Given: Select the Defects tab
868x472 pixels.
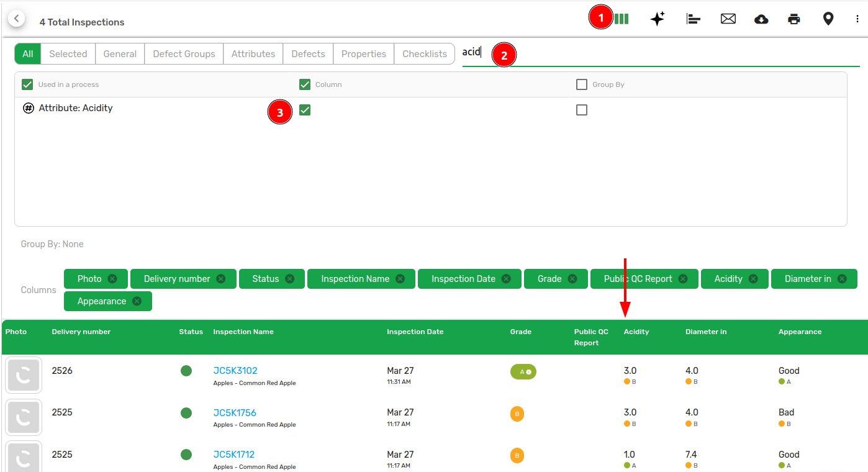Looking at the screenshot, I should 308,54.
